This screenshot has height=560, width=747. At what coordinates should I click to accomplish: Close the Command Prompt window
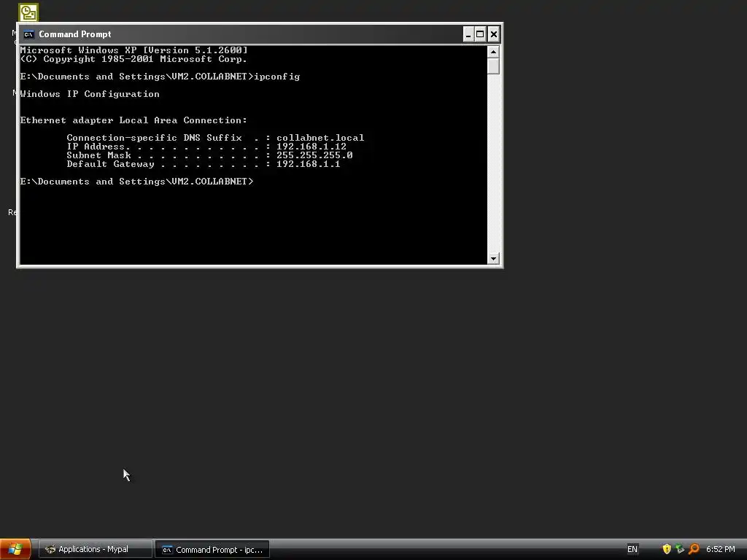[x=494, y=34]
